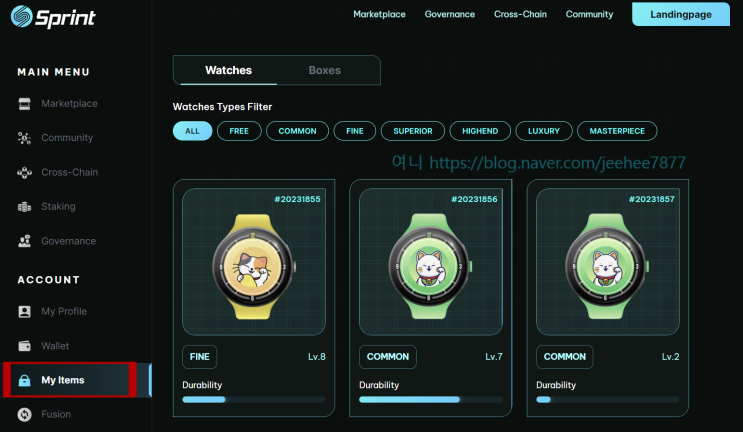Filter watches by SUPERIOR type
This screenshot has height=432, width=743.
pyautogui.click(x=413, y=131)
